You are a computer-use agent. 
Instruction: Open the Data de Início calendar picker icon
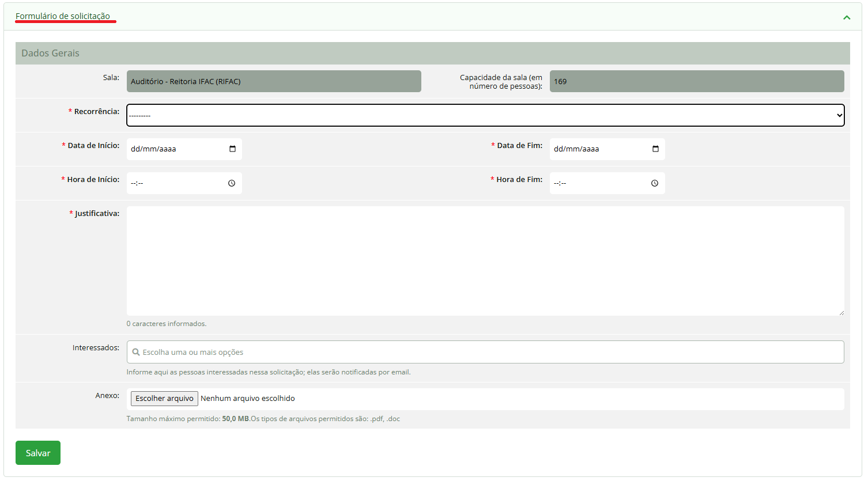click(232, 149)
